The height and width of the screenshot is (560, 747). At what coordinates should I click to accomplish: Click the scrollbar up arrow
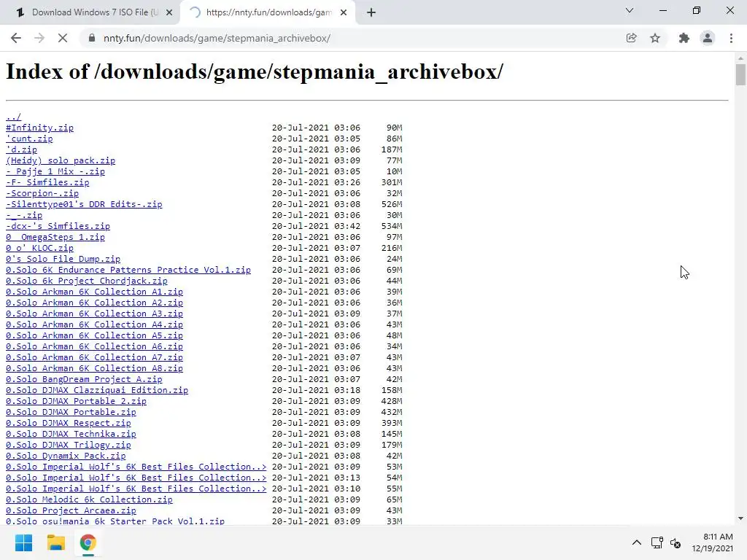tap(740, 58)
